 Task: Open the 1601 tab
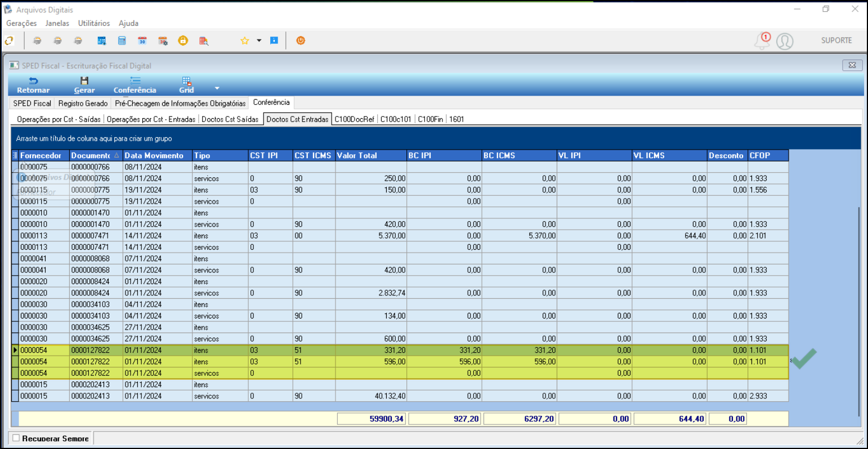pos(457,119)
